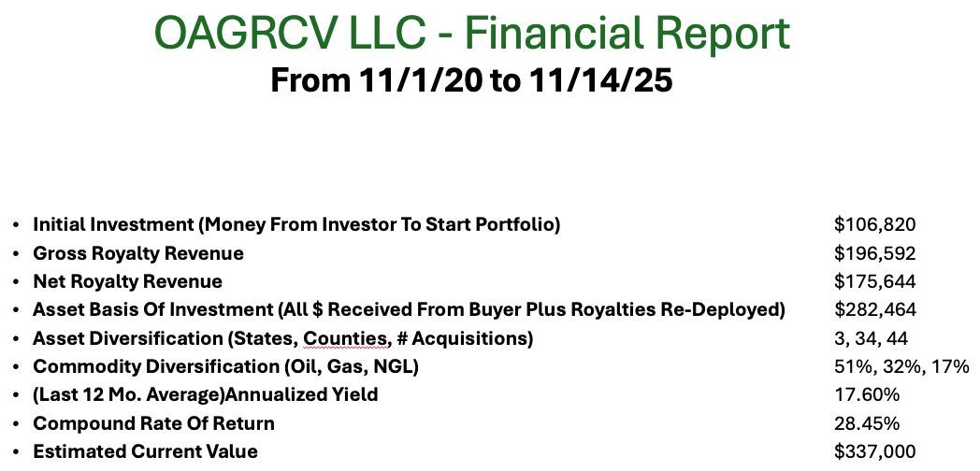Click the $282,464 asset basis value

874,309
